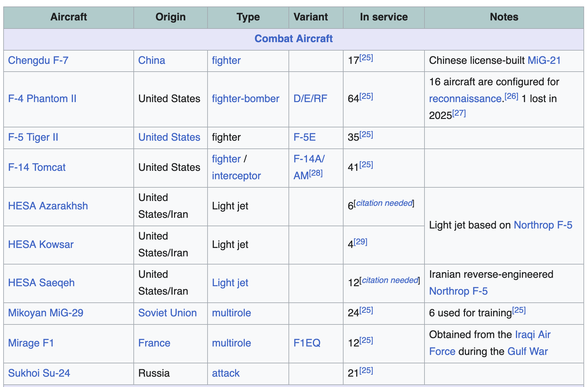
Task: Select the Russia origin cell text
Action: coord(154,373)
